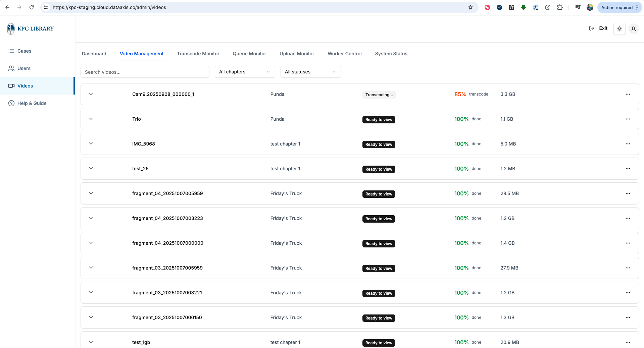Image resolution: width=644 pixels, height=348 pixels.
Task: Go back in browser history
Action: [7, 7]
